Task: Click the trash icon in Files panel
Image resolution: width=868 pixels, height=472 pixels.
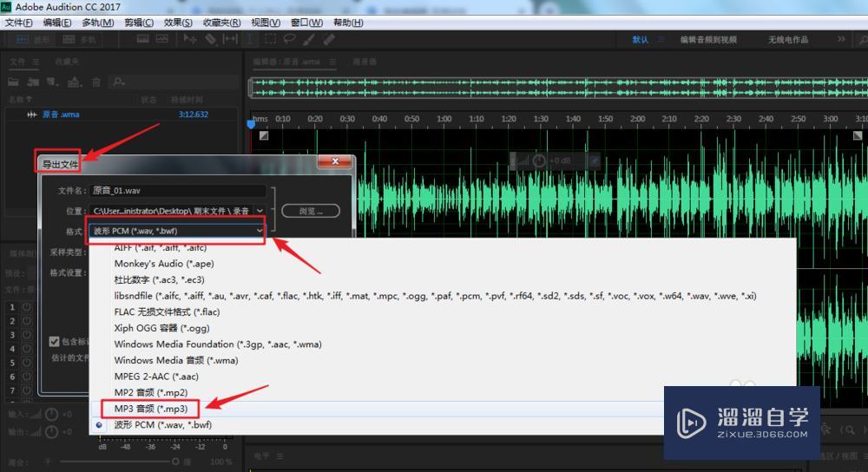Action: pos(96,82)
